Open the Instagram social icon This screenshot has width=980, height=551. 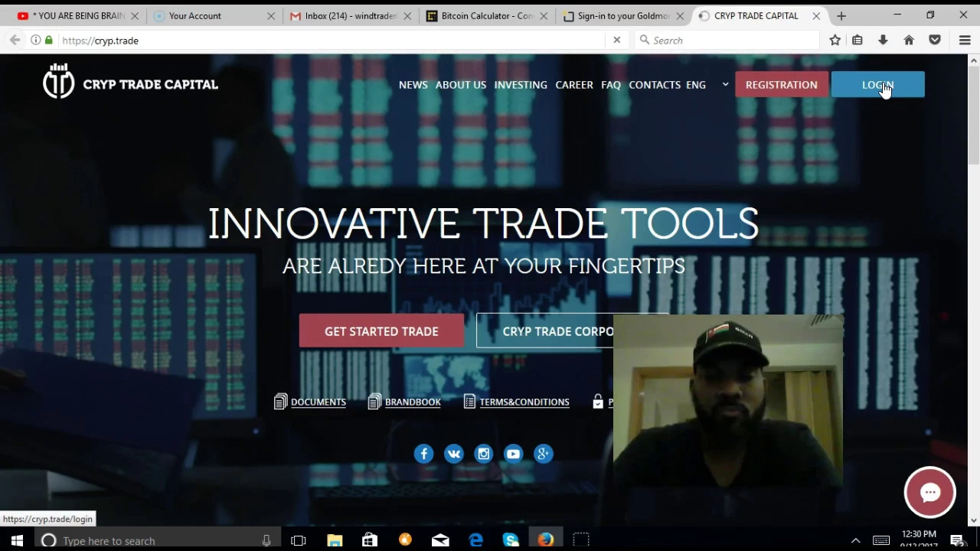tap(483, 454)
